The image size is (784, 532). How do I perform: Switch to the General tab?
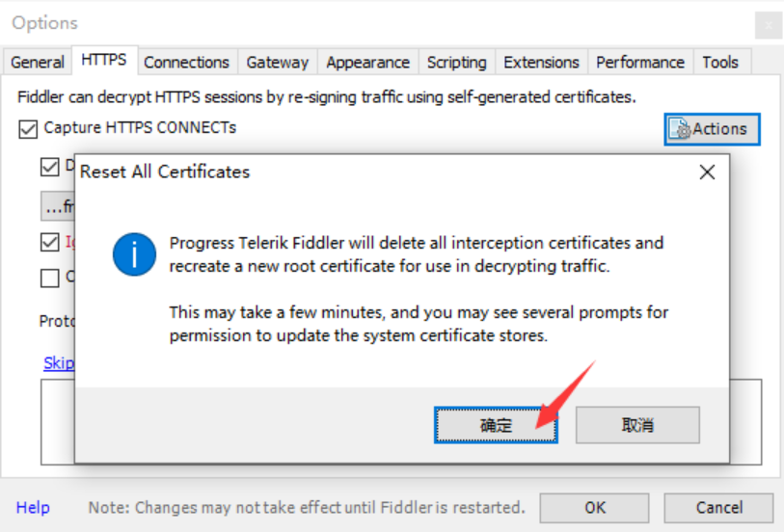pyautogui.click(x=38, y=62)
